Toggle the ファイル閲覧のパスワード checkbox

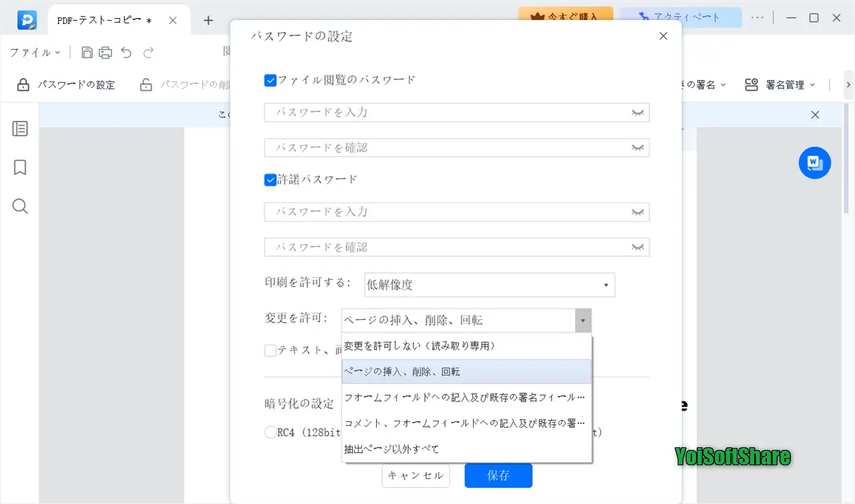coord(271,81)
